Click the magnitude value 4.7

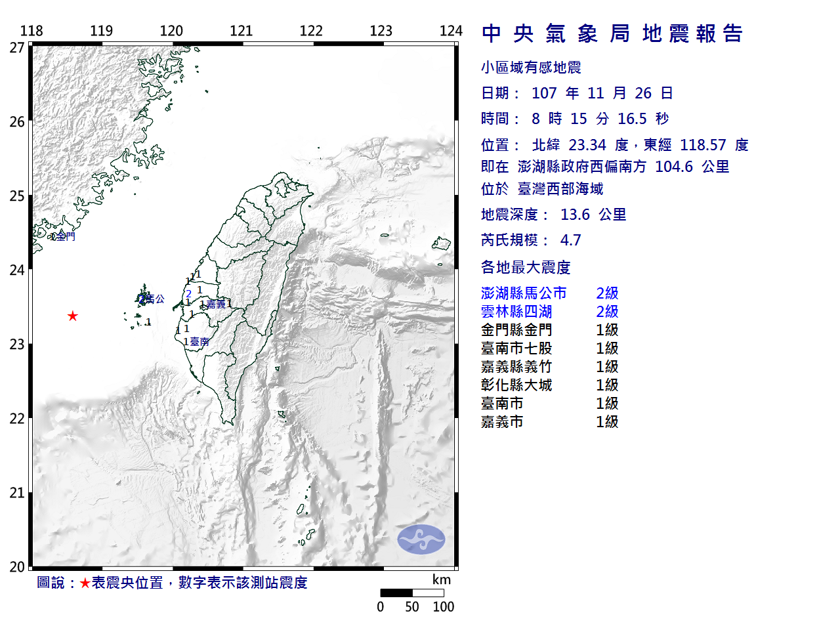tap(570, 240)
